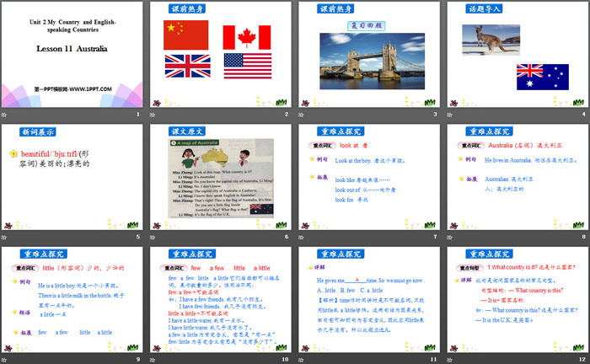Select the 话题导入 header on slide 4
The height and width of the screenshot is (364, 590).
click(x=486, y=8)
